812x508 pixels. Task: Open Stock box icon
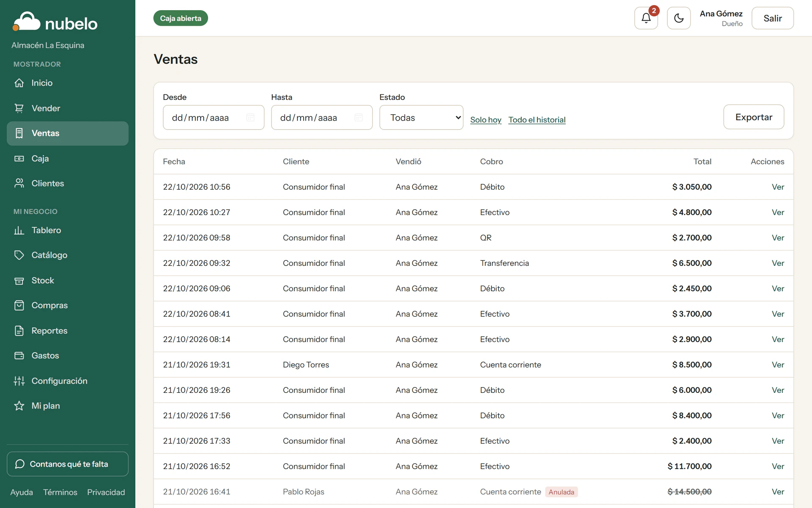19,281
